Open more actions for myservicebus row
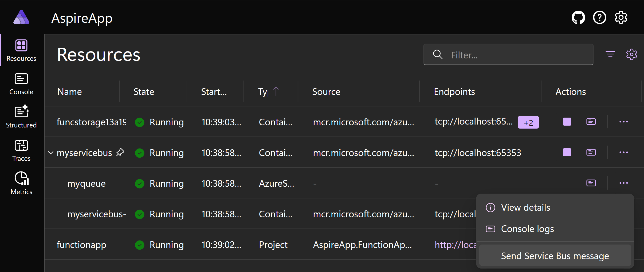Image resolution: width=644 pixels, height=272 pixels. (623, 153)
